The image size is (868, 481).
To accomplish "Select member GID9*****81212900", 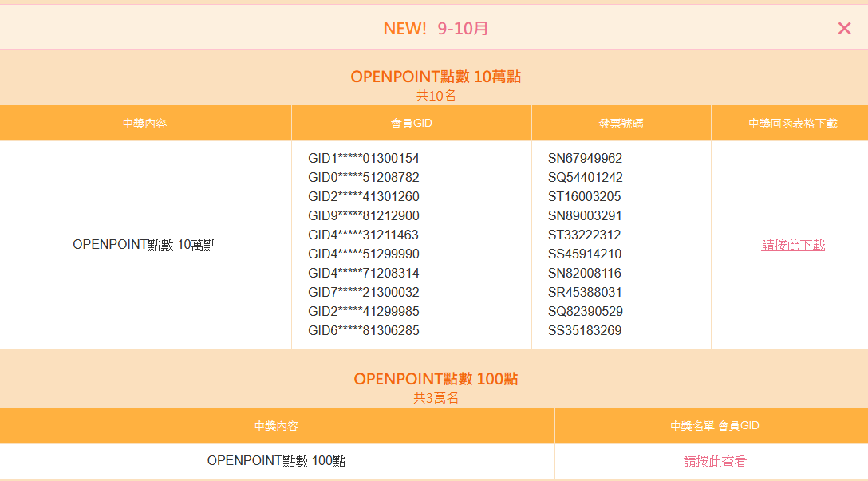I will [x=364, y=215].
